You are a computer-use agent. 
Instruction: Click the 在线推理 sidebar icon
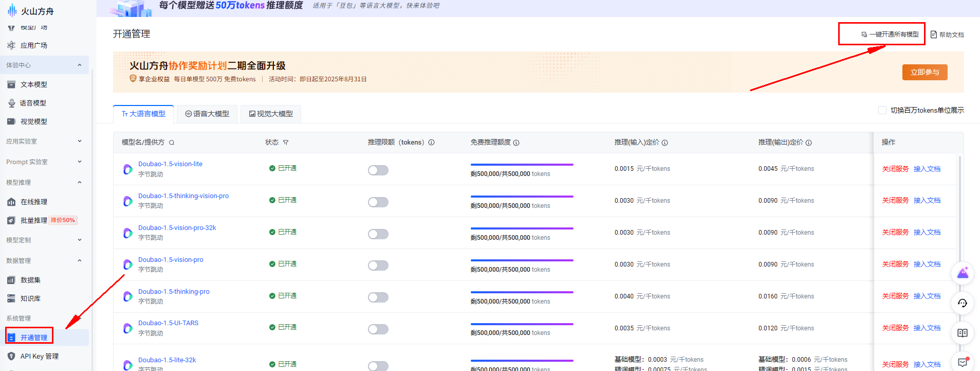11,202
